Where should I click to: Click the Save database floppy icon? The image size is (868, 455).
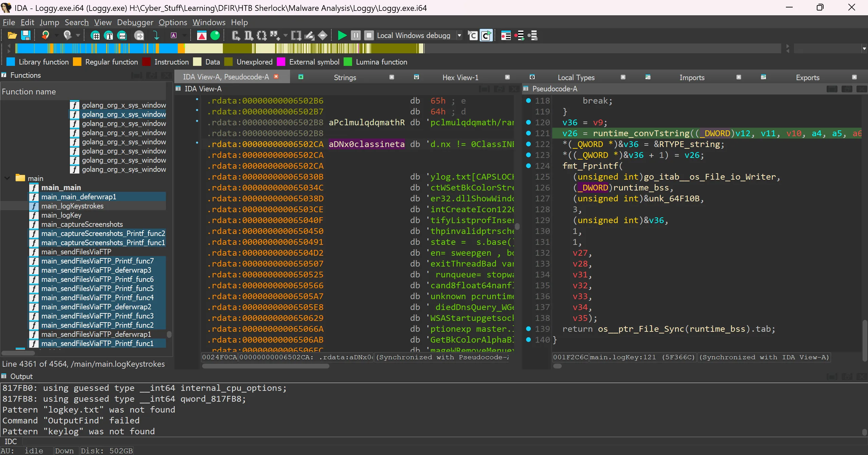(26, 35)
